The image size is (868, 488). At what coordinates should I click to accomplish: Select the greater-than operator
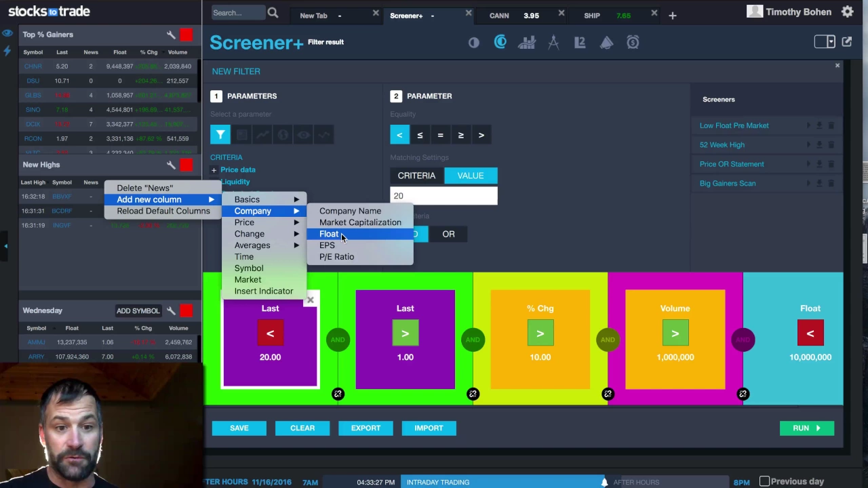point(481,135)
